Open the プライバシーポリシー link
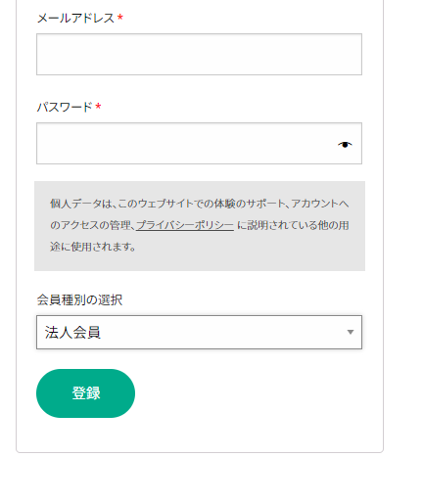 [x=185, y=225]
